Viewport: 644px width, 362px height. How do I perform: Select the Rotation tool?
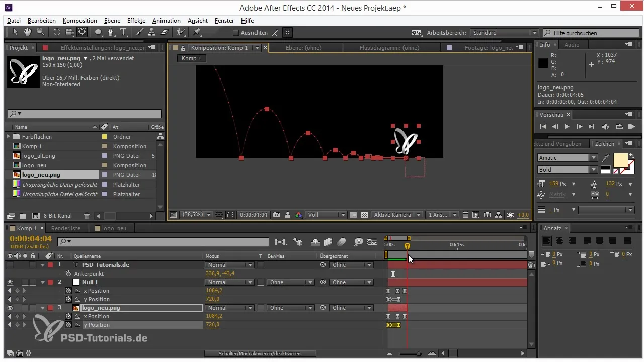(x=57, y=32)
